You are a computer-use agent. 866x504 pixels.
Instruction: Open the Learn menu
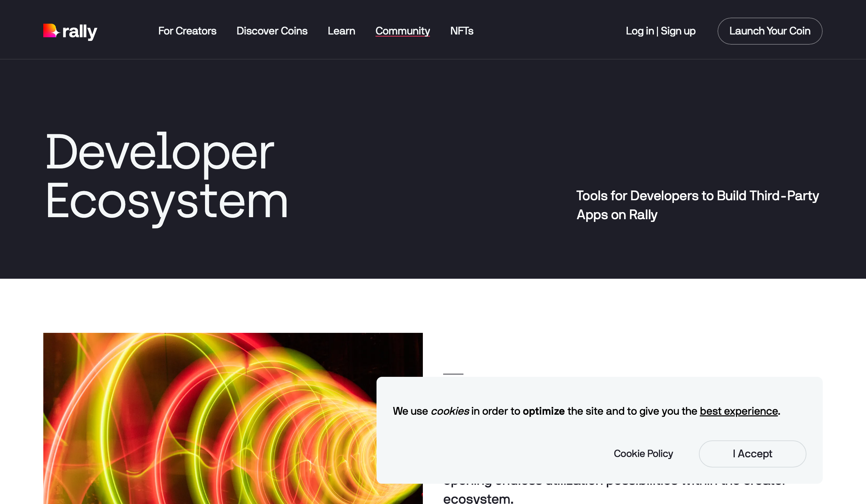point(341,31)
